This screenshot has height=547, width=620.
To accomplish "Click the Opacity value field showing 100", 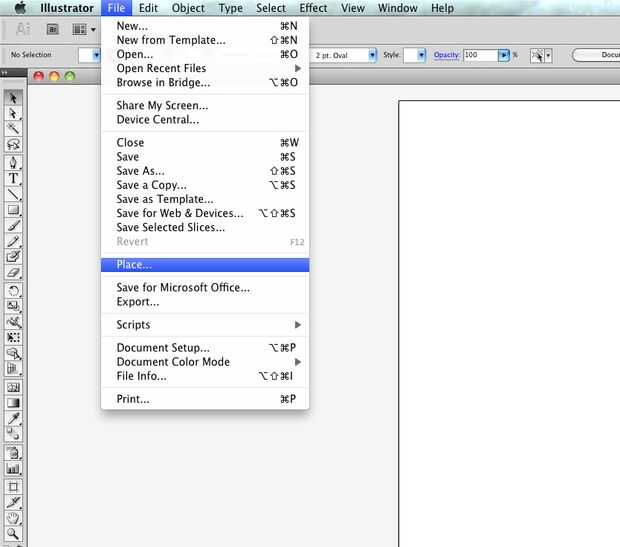I will (x=480, y=55).
